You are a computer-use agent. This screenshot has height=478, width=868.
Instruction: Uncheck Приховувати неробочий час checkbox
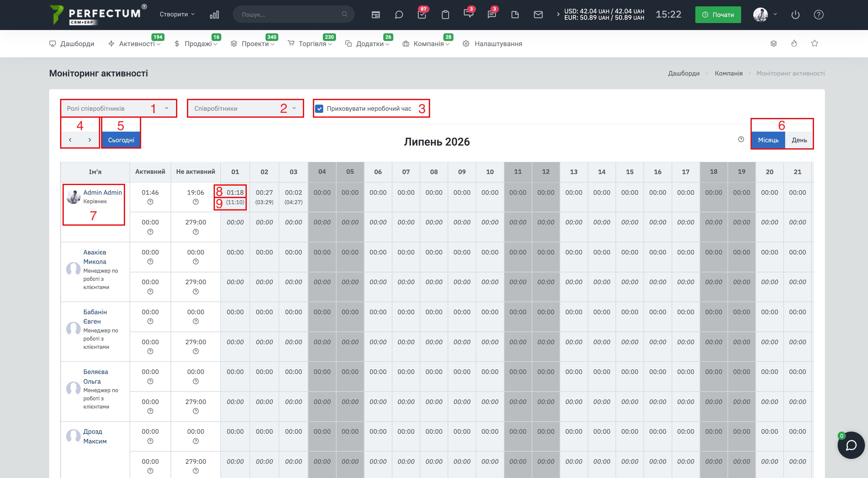[320, 108]
